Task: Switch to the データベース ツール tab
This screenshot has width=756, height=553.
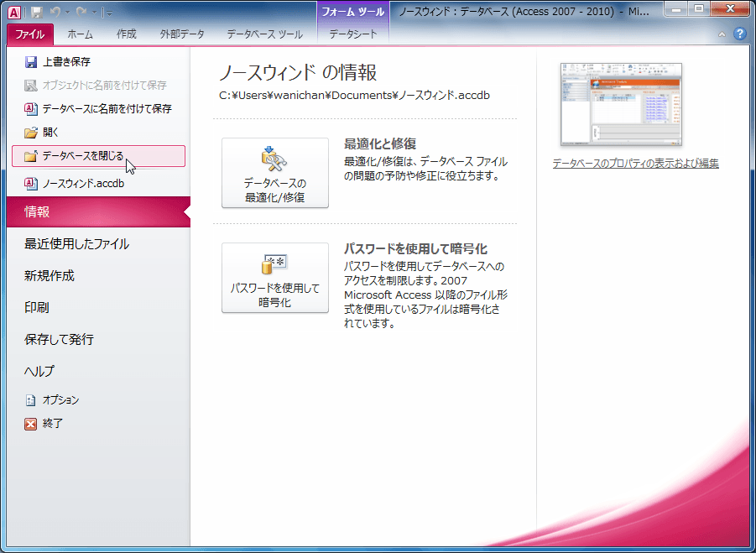Action: 264,34
